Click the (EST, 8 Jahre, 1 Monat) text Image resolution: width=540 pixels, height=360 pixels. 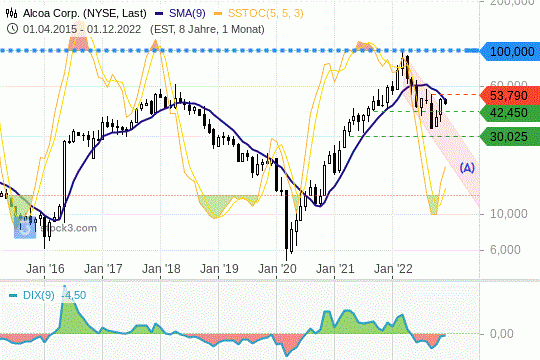coord(207,29)
